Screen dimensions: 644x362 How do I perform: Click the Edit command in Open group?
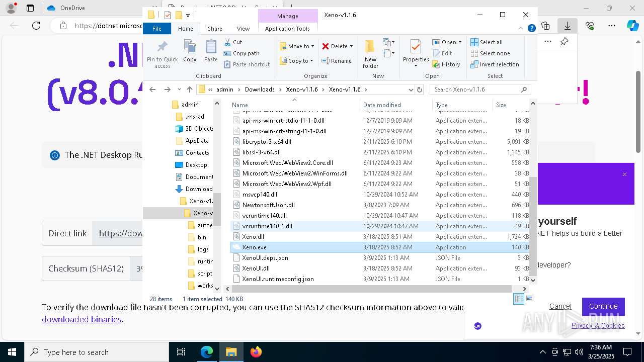442,53
